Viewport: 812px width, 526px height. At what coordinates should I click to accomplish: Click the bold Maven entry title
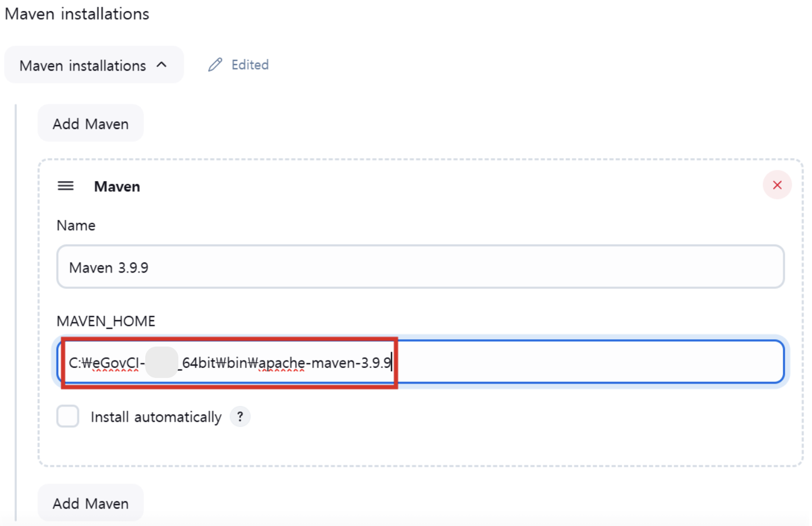click(x=117, y=187)
